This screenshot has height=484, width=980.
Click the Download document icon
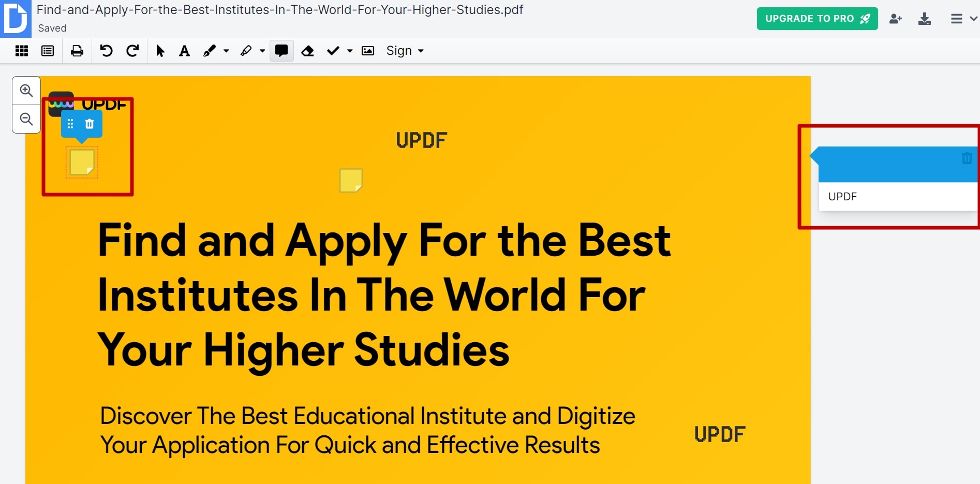click(925, 19)
